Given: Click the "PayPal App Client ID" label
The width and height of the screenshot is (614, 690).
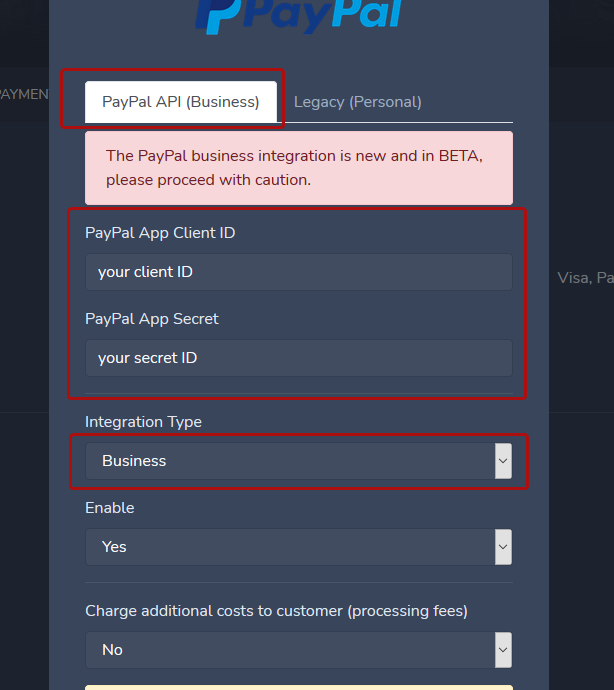Looking at the screenshot, I should 160,233.
